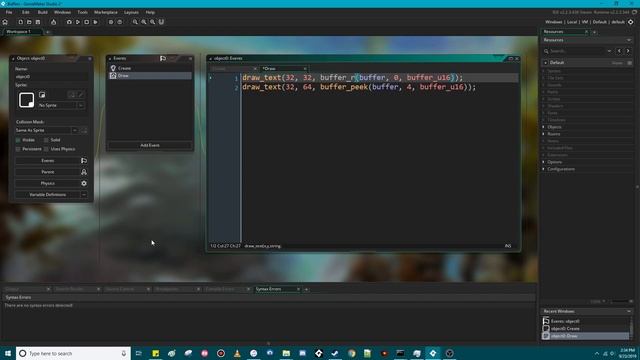Create executable flame icon in toolbar

click(x=53, y=22)
